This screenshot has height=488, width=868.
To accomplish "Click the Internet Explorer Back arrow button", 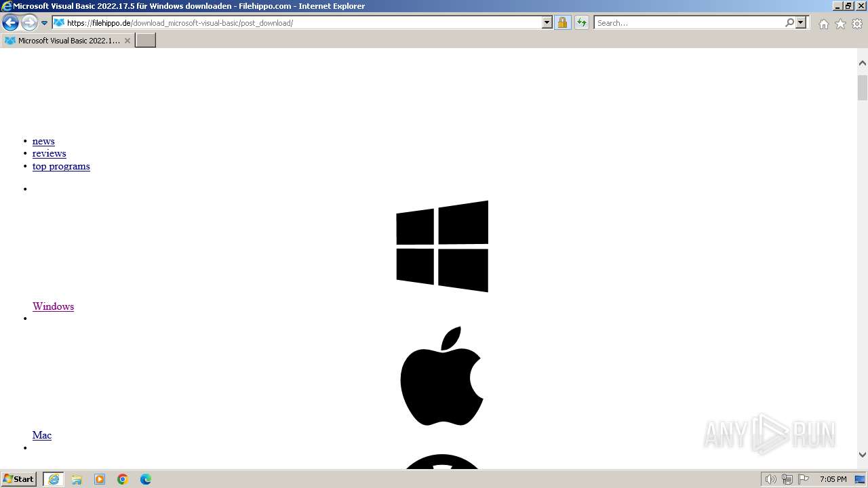I will (10, 22).
